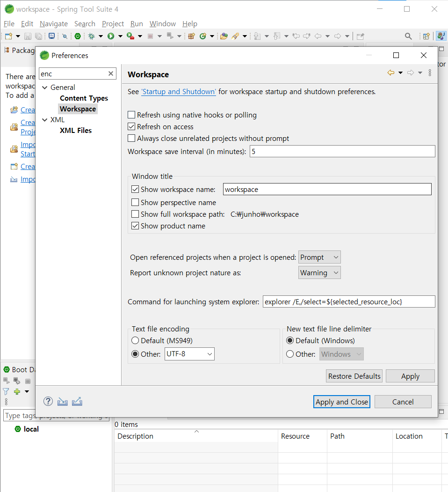
Task: Click the New Java Class green icon
Action: tap(203, 37)
